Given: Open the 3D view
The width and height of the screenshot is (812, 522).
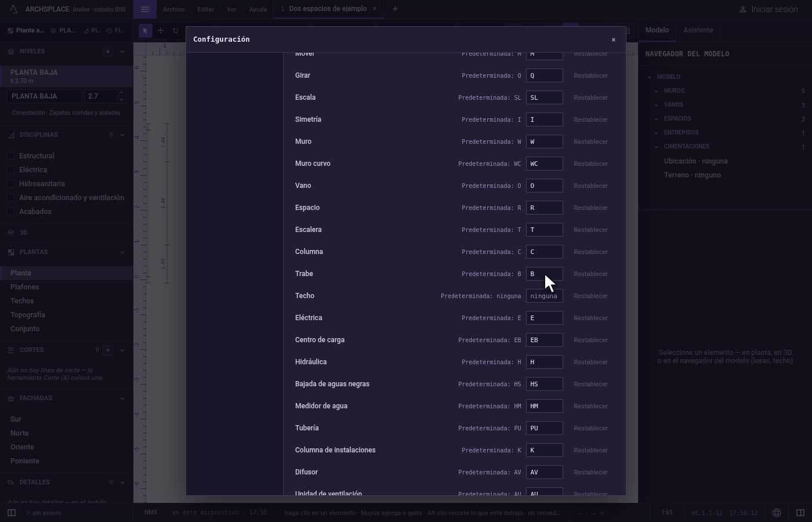Looking at the screenshot, I should click(x=66, y=233).
